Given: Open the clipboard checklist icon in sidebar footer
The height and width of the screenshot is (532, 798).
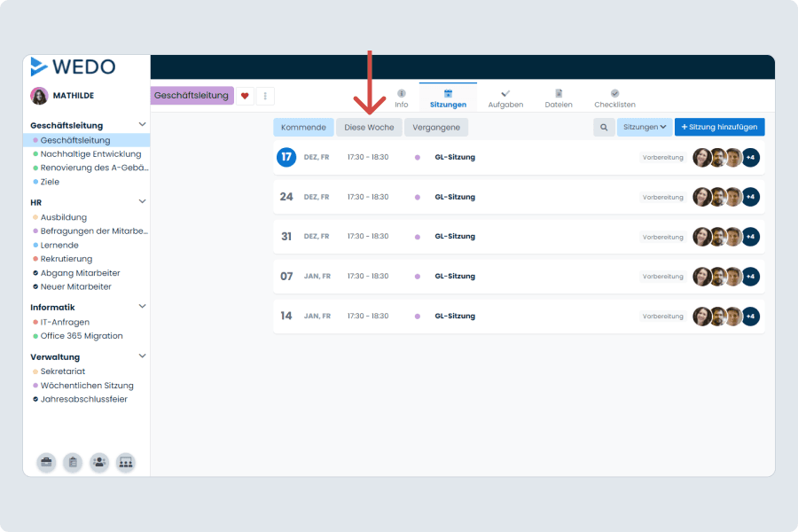Looking at the screenshot, I should pos(73,462).
